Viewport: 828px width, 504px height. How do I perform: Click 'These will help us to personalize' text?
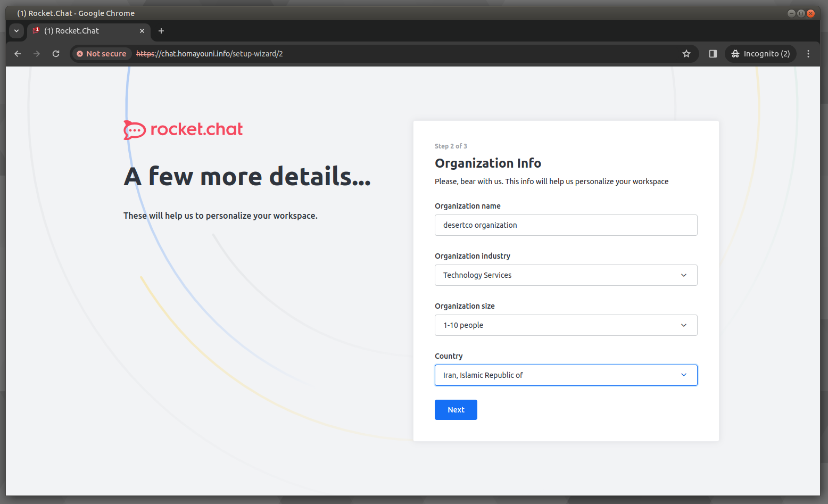pyautogui.click(x=220, y=216)
